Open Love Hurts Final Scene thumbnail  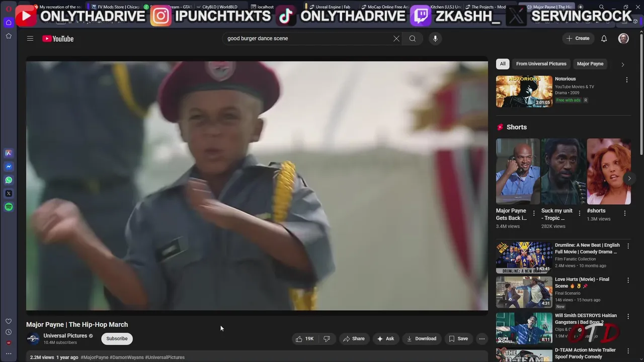tap(524, 292)
